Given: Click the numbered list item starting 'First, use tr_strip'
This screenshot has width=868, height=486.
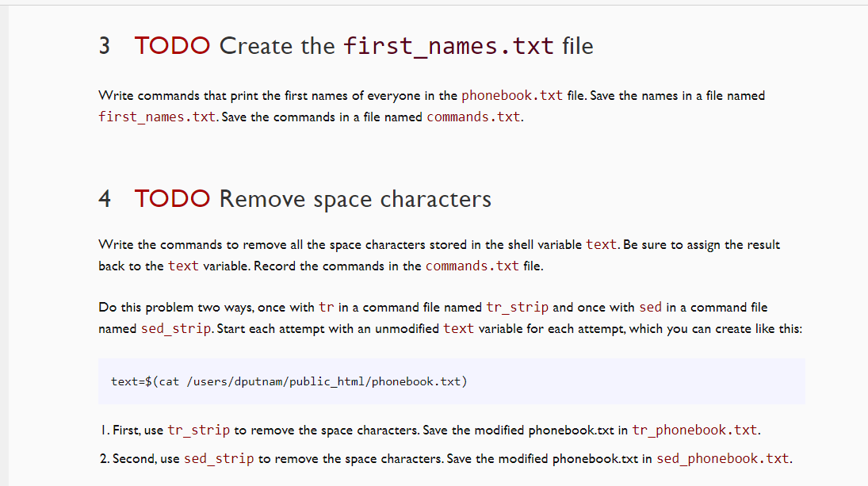Looking at the screenshot, I should point(317,430).
